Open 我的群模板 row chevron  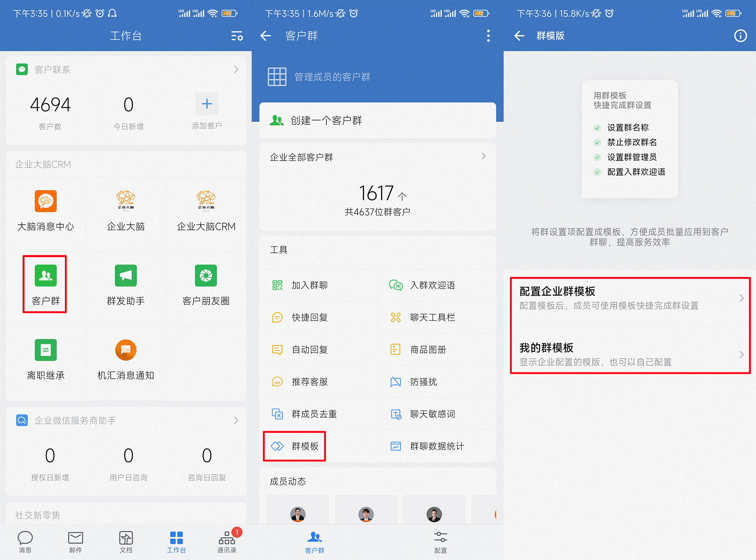[x=741, y=354]
